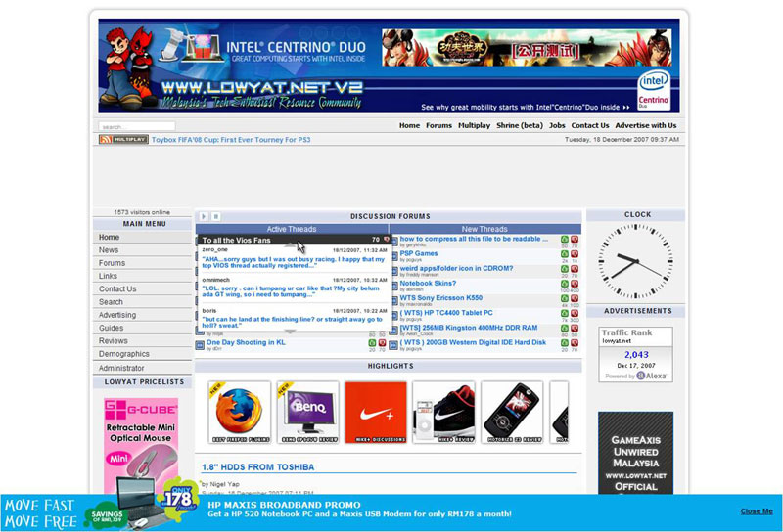Select Guides in Main Menu sidebar
This screenshot has width=783, height=532.
pos(142,328)
